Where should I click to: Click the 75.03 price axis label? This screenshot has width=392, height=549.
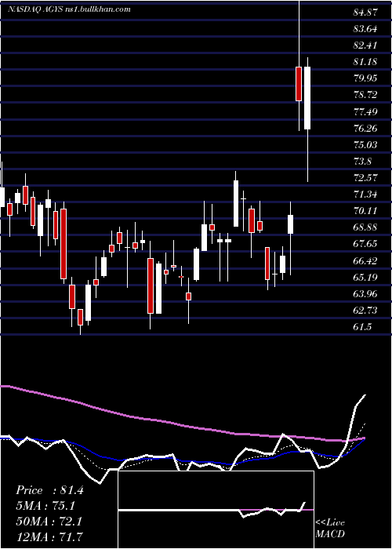[365, 144]
